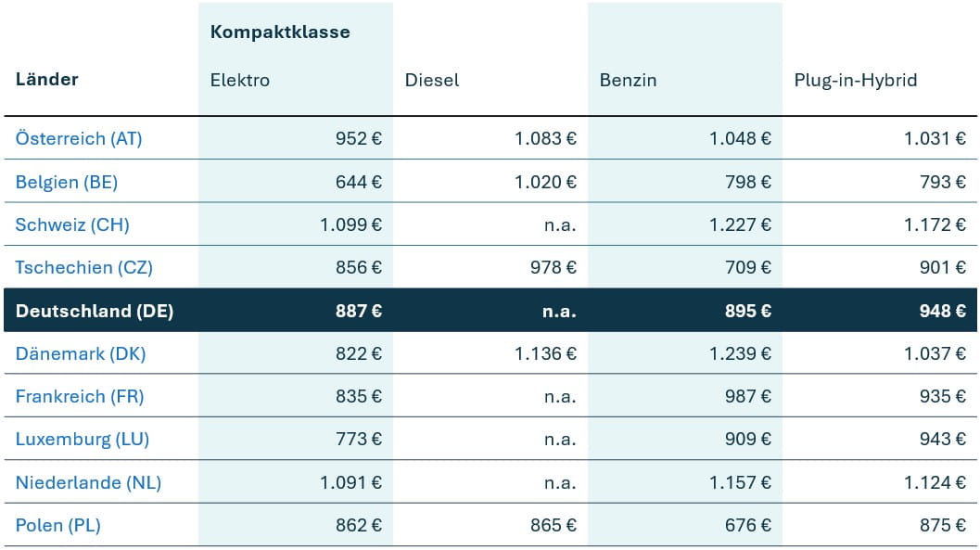Screen dimensions: 980x550
Task: Select the Tschechien (CZ) link
Action: (84, 267)
